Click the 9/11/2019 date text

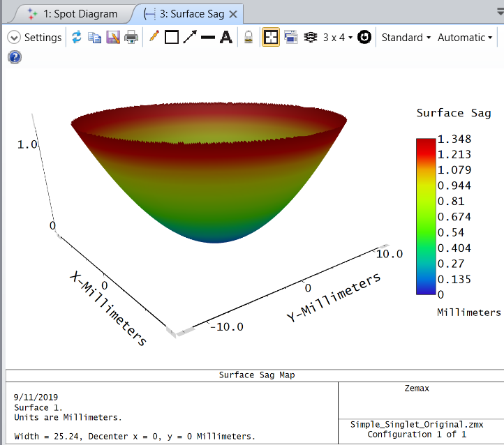point(36,397)
